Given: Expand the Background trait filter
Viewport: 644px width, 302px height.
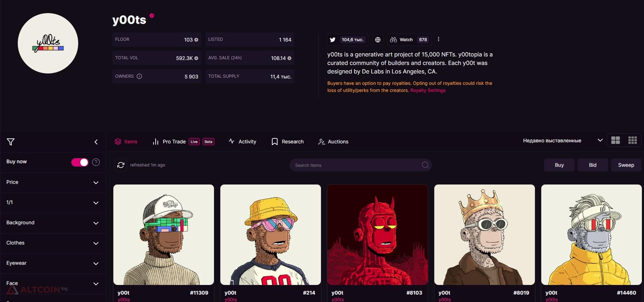Looking at the screenshot, I should pyautogui.click(x=53, y=223).
